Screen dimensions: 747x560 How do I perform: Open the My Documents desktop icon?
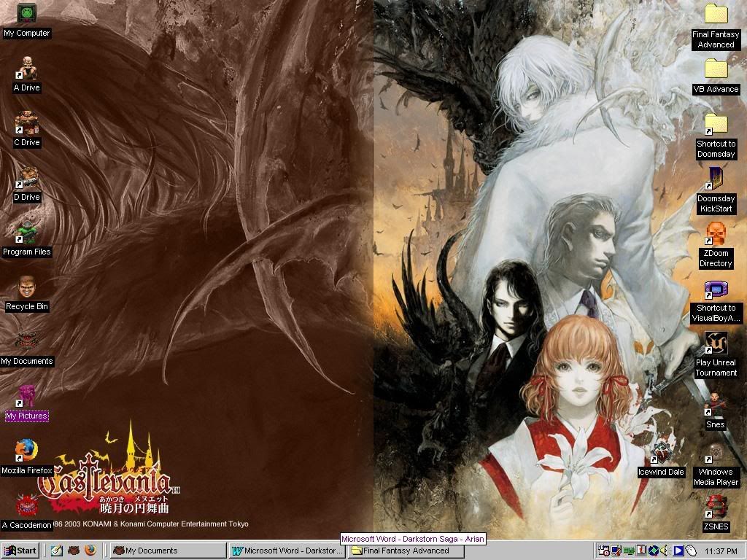coord(27,349)
